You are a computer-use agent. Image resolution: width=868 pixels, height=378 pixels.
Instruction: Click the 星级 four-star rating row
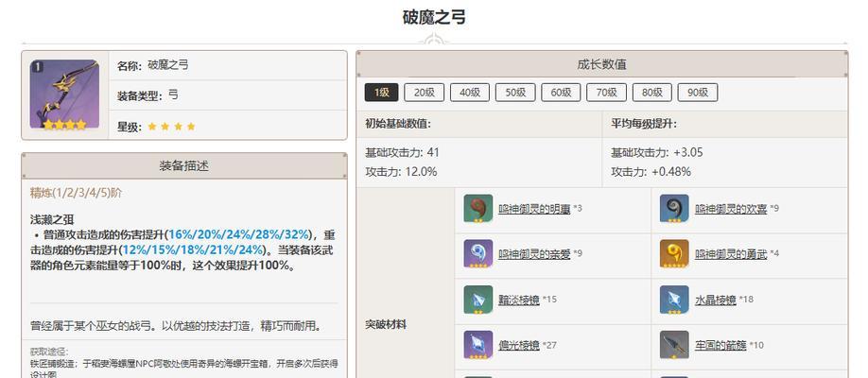[228, 126]
